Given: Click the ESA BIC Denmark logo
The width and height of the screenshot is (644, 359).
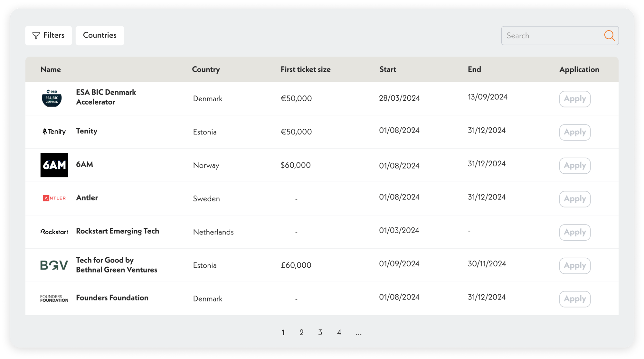Looking at the screenshot, I should click(x=52, y=98).
